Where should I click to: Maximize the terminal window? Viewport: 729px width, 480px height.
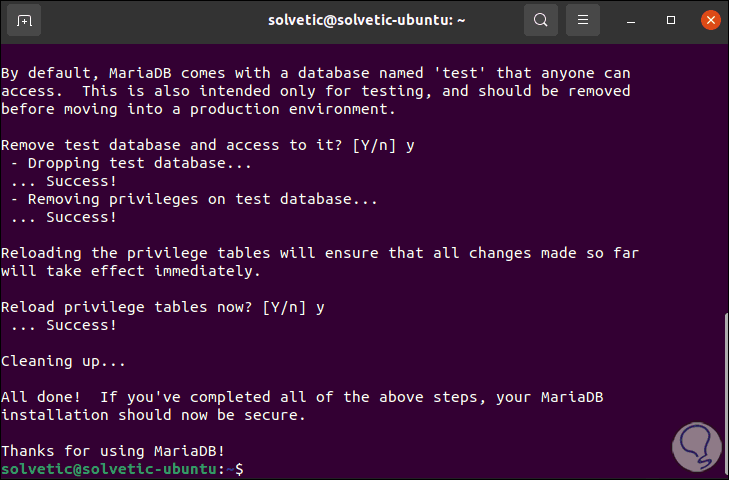point(671,20)
